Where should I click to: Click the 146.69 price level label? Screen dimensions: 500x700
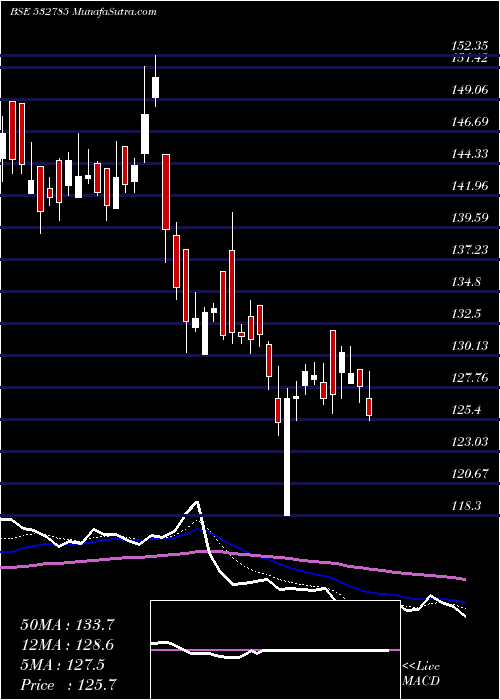point(469,122)
